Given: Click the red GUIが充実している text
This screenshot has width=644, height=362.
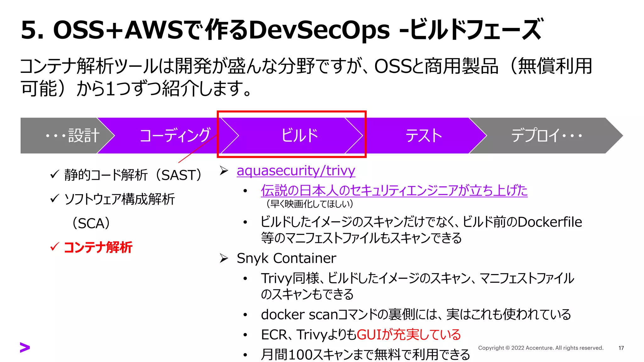Looking at the screenshot, I should [409, 334].
